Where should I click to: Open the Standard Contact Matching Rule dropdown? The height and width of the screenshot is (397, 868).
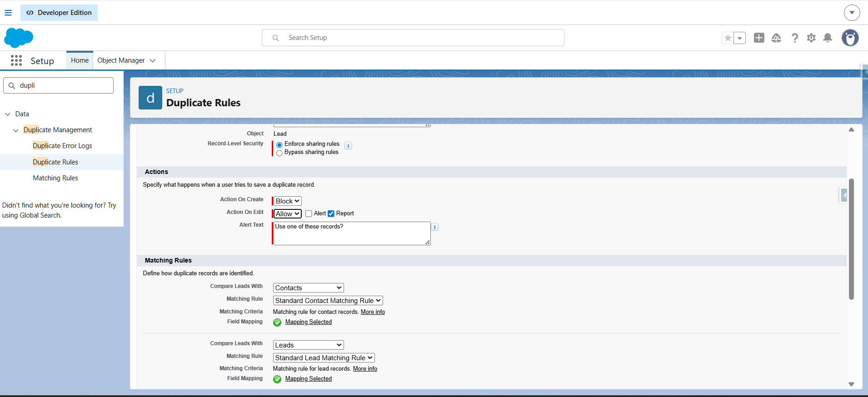pyautogui.click(x=328, y=301)
